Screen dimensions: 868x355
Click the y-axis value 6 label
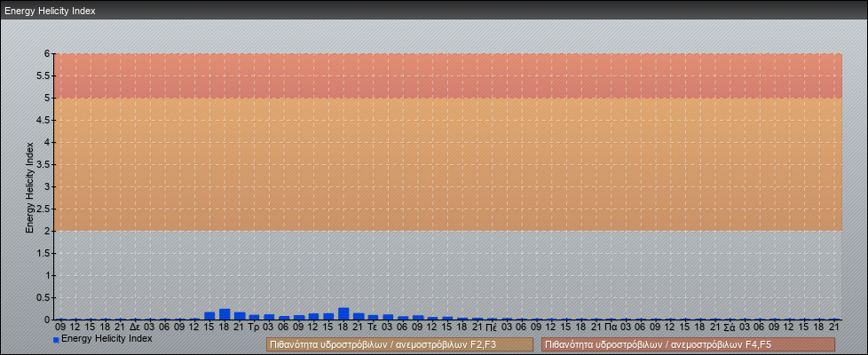[49, 53]
